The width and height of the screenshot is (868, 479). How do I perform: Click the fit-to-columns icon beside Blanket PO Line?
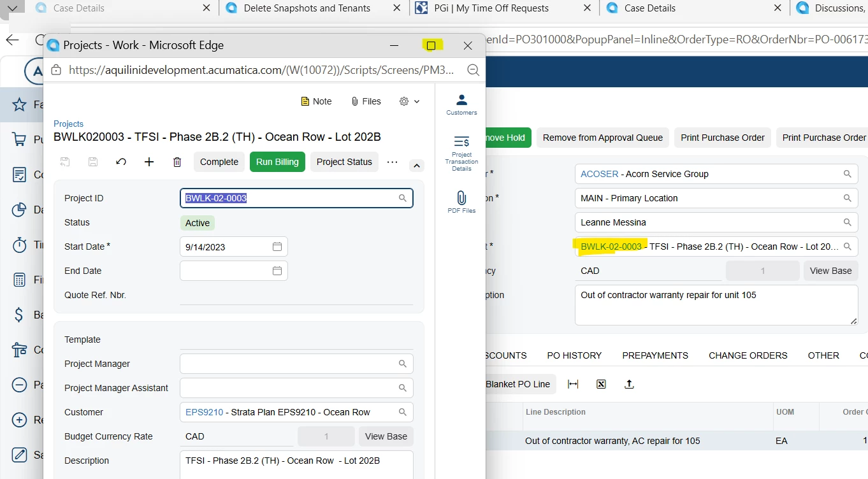(573, 384)
